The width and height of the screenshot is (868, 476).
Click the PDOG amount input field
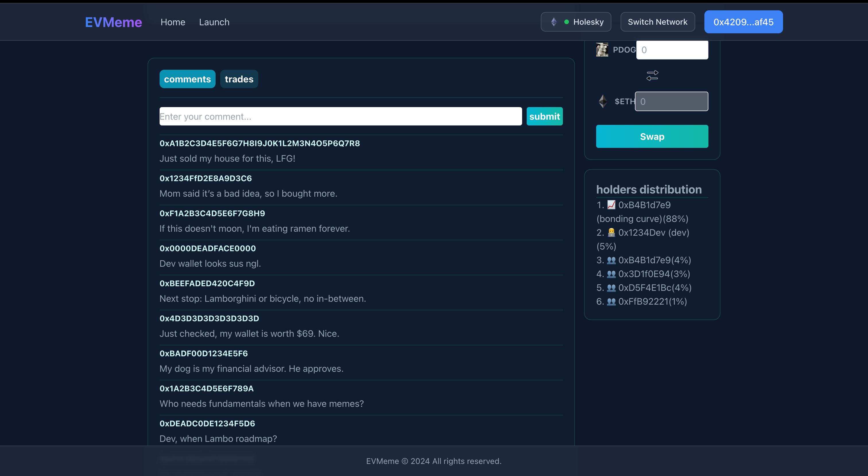pos(672,50)
